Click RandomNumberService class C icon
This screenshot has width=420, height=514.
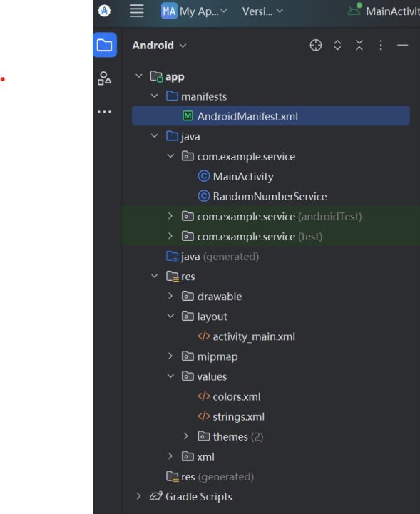(204, 196)
